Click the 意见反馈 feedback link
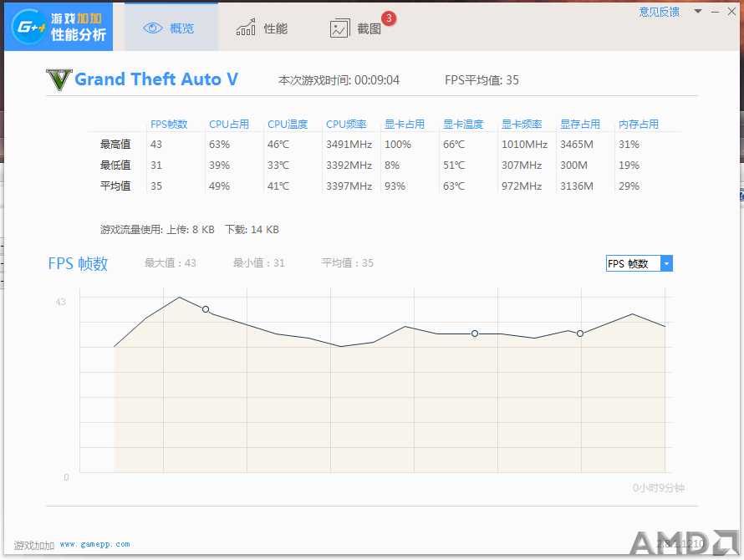Screen dimensions: 744x560 coord(659,12)
